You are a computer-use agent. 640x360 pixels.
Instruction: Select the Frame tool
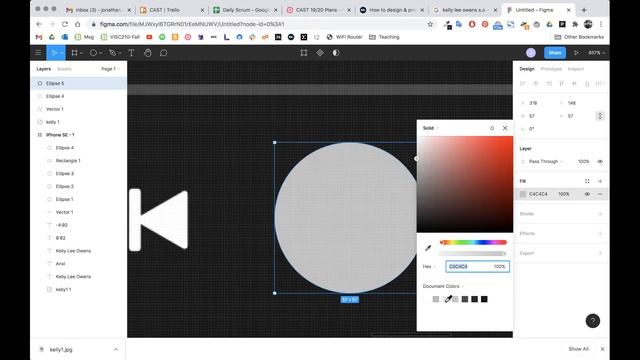point(74,53)
